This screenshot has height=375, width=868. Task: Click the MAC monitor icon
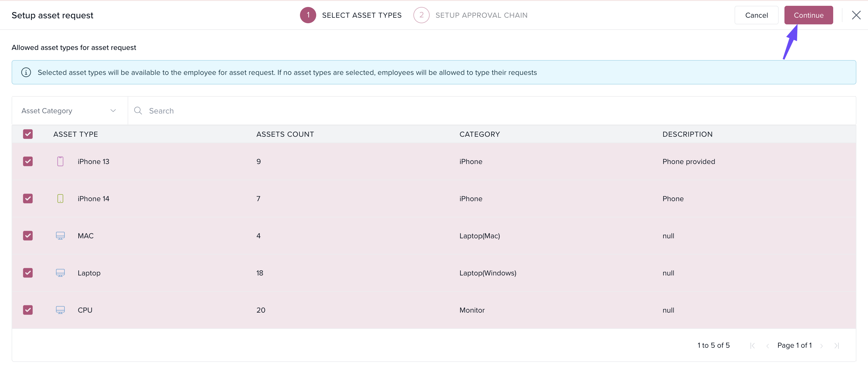pos(60,236)
